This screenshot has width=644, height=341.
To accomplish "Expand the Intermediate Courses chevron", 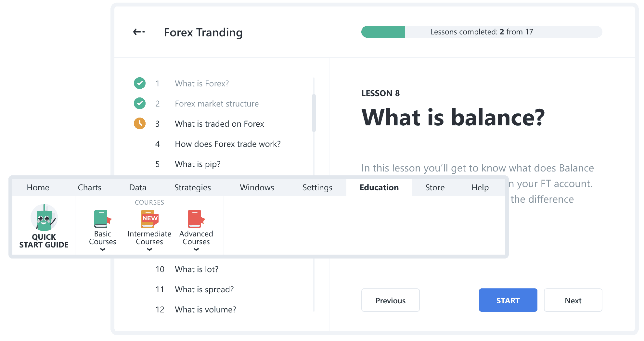I will click(x=149, y=249).
